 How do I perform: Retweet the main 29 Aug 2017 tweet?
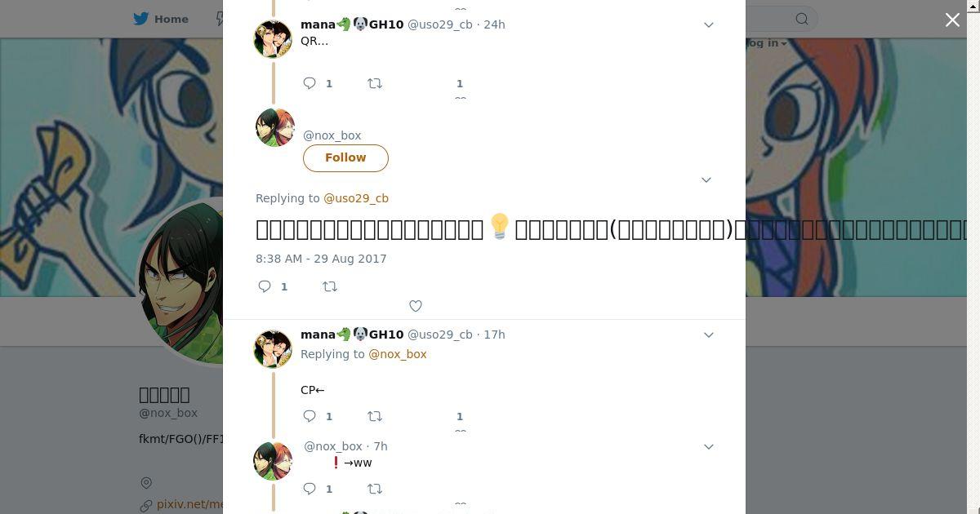tap(330, 286)
